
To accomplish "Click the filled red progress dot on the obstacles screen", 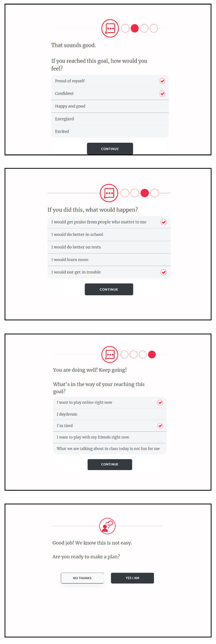I will click(152, 355).
